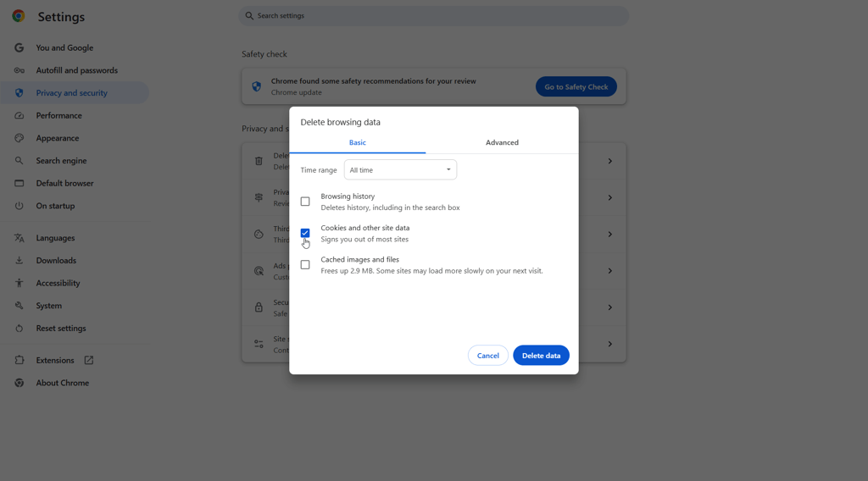
Task: Click the window icon for Default browser
Action: click(19, 183)
